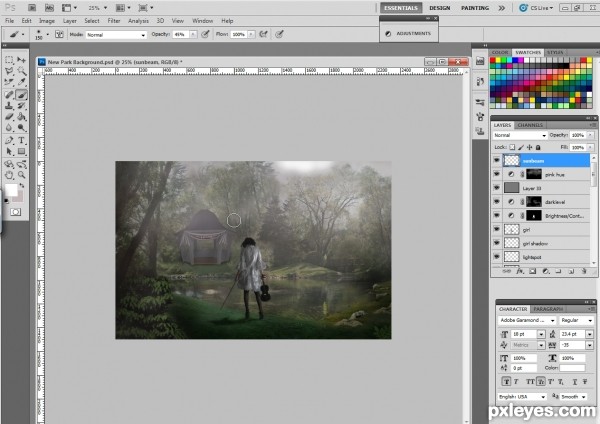Toggle Quick Mask mode
This screenshot has height=424, width=600.
coord(15,212)
